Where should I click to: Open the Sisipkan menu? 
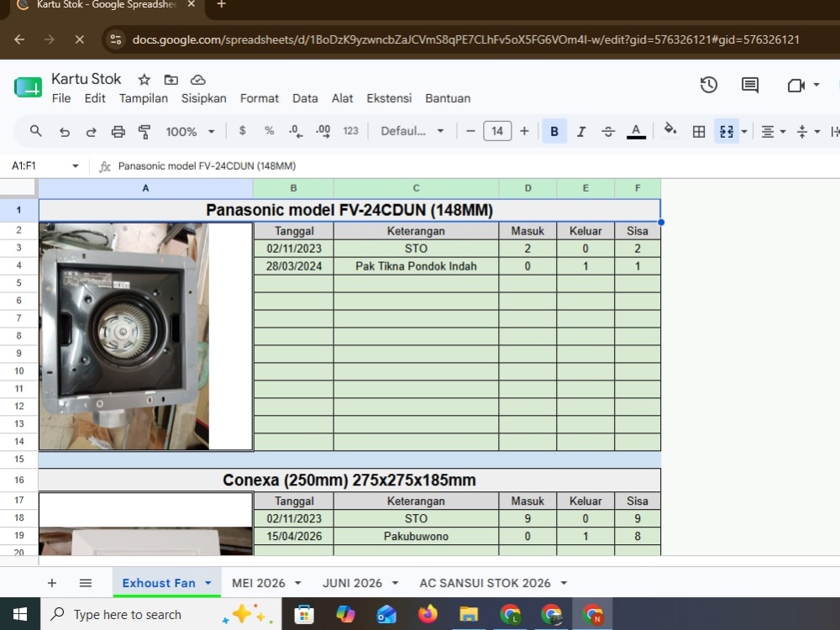click(203, 98)
